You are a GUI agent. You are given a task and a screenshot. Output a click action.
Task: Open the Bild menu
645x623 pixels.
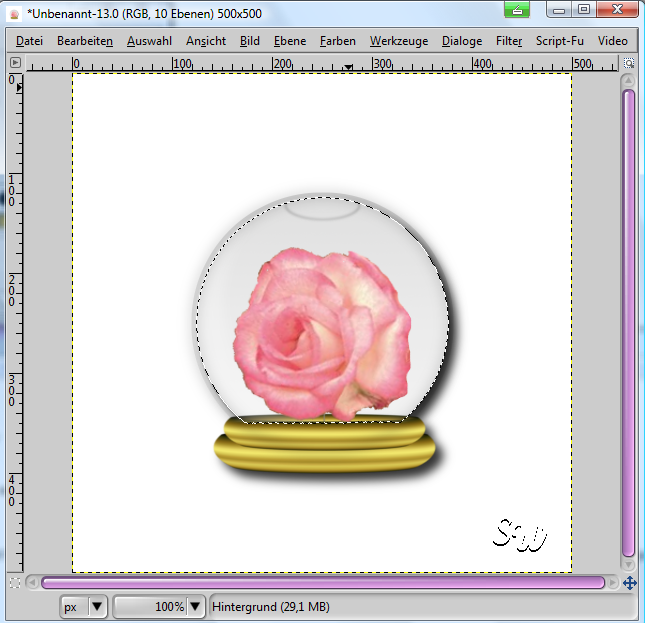(x=250, y=41)
